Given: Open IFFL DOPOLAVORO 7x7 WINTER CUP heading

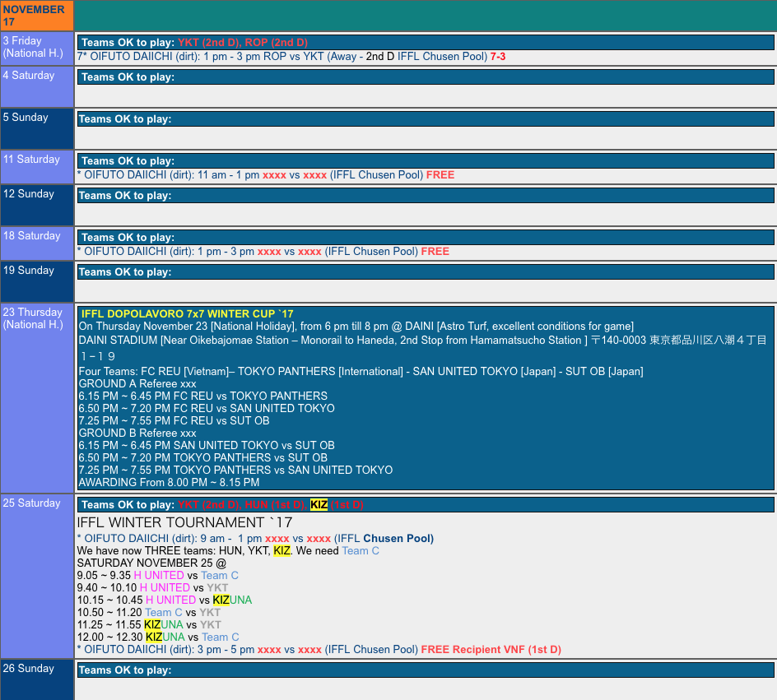Looking at the screenshot, I should (187, 314).
